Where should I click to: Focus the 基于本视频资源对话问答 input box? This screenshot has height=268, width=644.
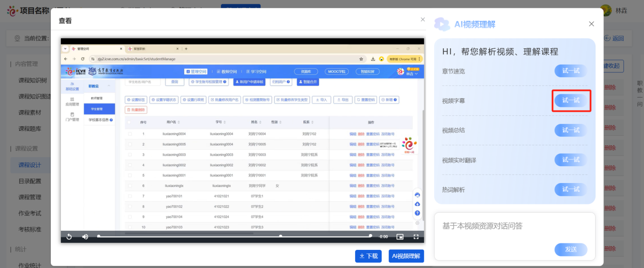[515, 227]
